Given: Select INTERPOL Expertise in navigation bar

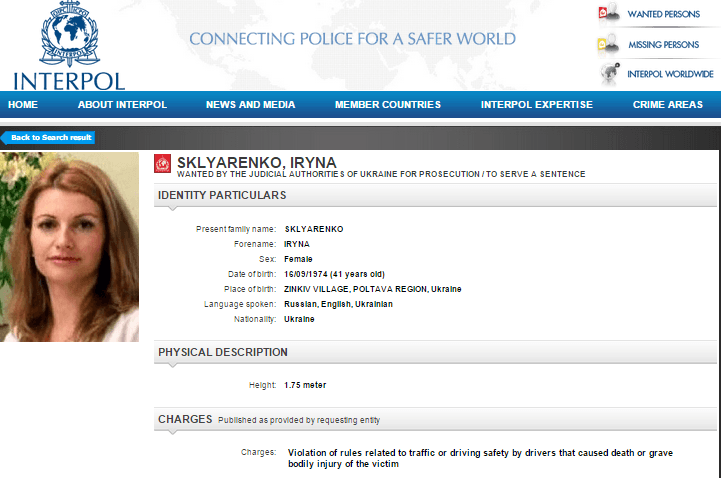Looking at the screenshot, I should point(536,105).
